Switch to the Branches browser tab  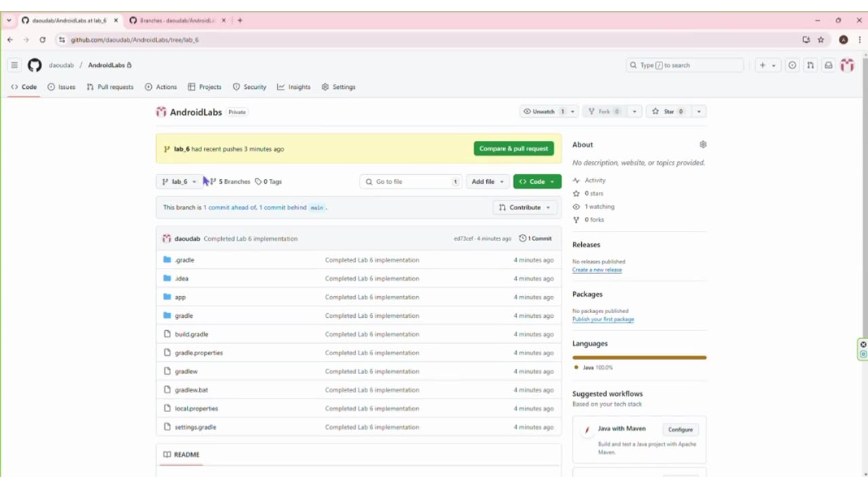tap(177, 20)
